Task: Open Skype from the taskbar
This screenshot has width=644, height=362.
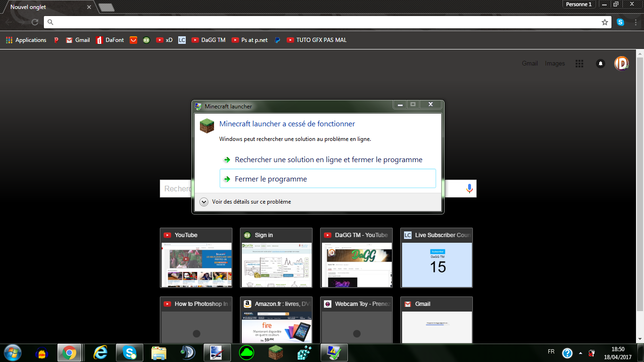Action: (x=130, y=353)
